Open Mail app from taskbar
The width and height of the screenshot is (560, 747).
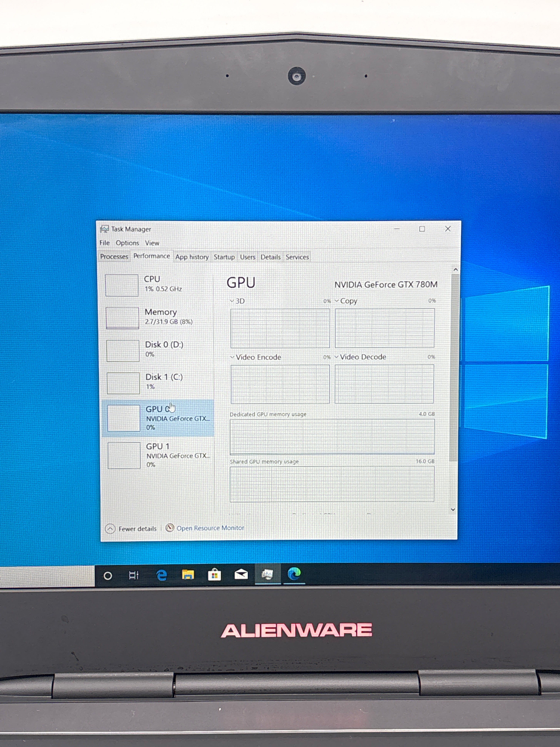[241, 575]
